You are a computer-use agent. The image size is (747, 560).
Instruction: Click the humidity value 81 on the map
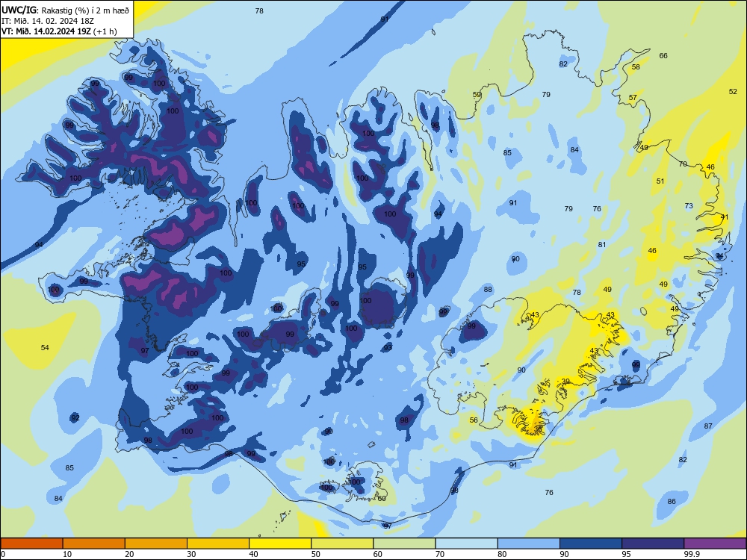(602, 245)
